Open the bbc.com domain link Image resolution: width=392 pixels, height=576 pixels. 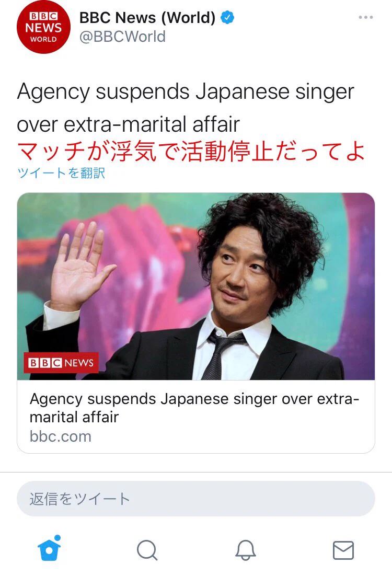click(61, 436)
